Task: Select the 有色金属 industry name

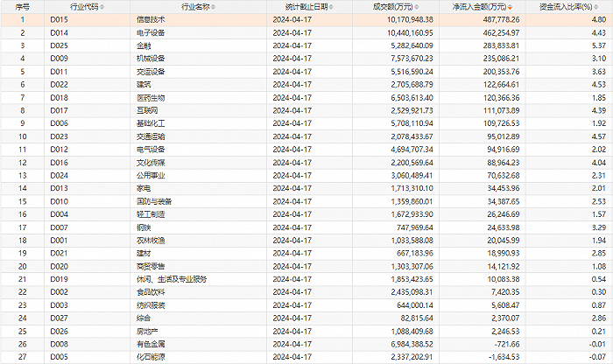Action: coord(151,344)
